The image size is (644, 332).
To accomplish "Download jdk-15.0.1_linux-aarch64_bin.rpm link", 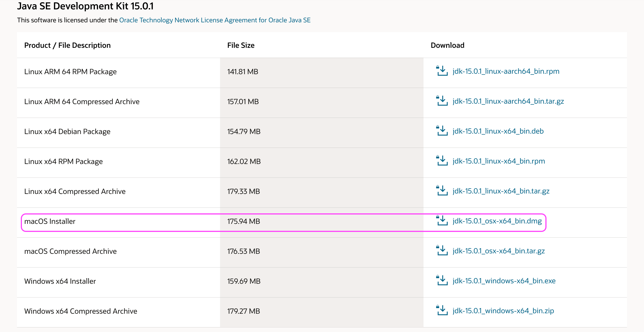I will pyautogui.click(x=506, y=71).
